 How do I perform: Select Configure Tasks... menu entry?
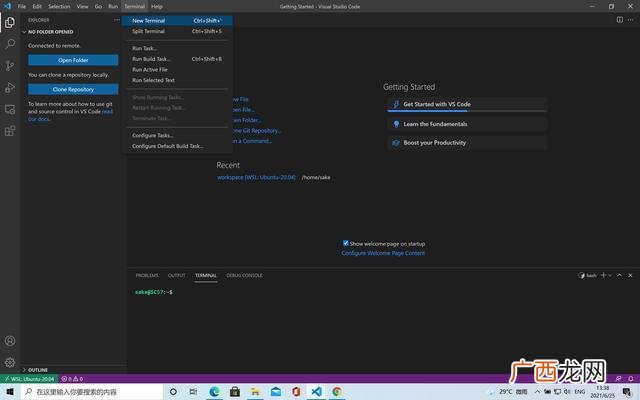coord(177,135)
